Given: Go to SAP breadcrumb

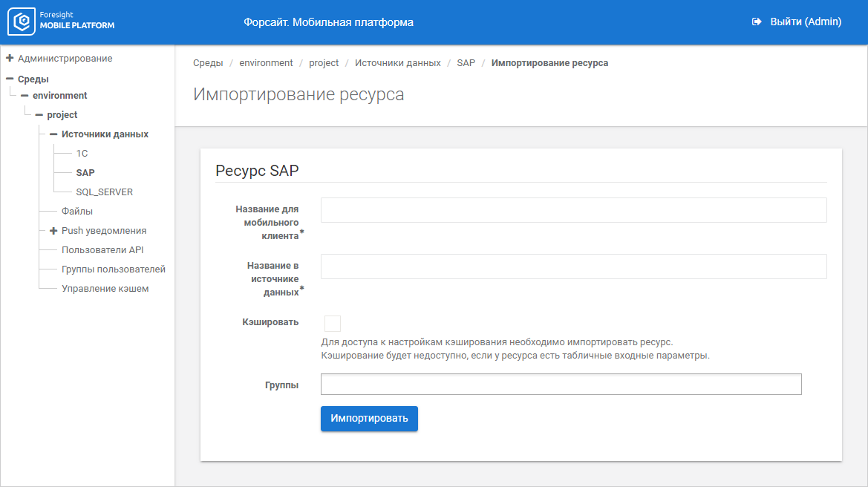Looking at the screenshot, I should coord(466,63).
